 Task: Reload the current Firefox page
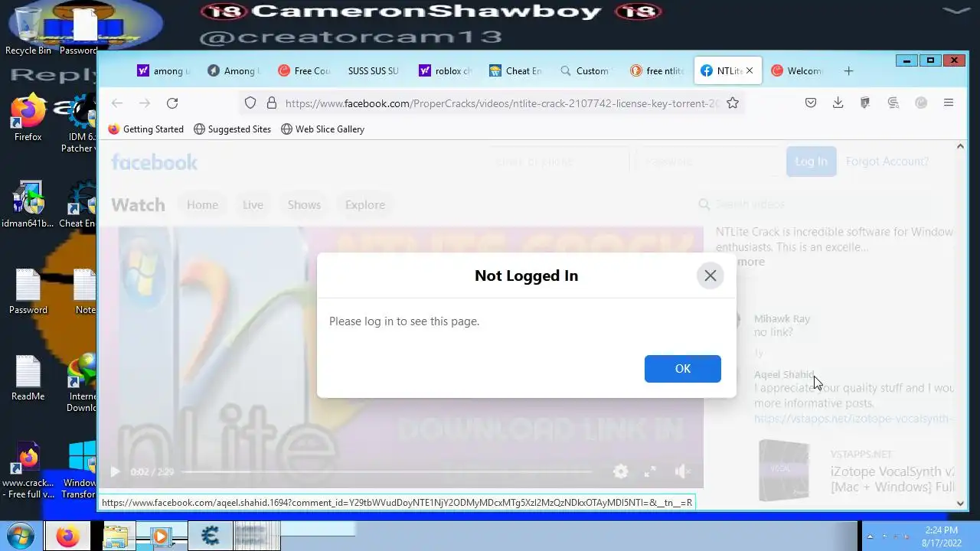pyautogui.click(x=172, y=103)
